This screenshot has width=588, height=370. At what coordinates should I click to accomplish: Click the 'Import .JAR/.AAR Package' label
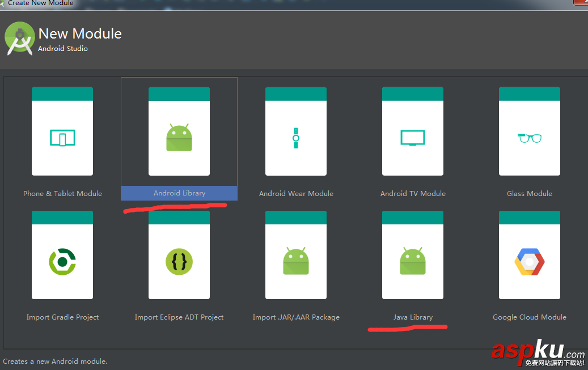click(x=296, y=317)
